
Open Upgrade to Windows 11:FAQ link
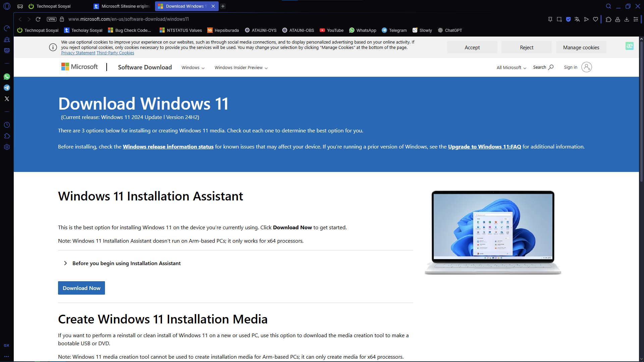coord(484,147)
